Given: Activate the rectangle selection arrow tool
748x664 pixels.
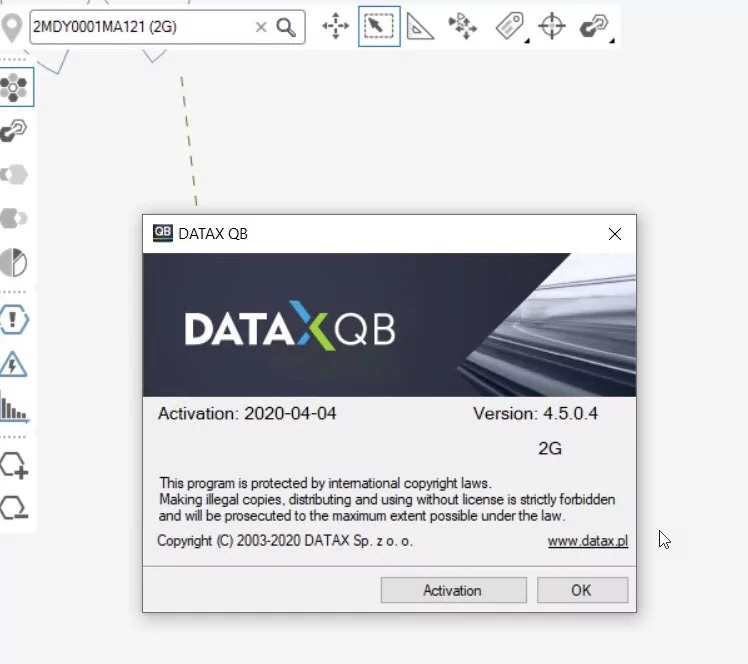Looking at the screenshot, I should [379, 26].
